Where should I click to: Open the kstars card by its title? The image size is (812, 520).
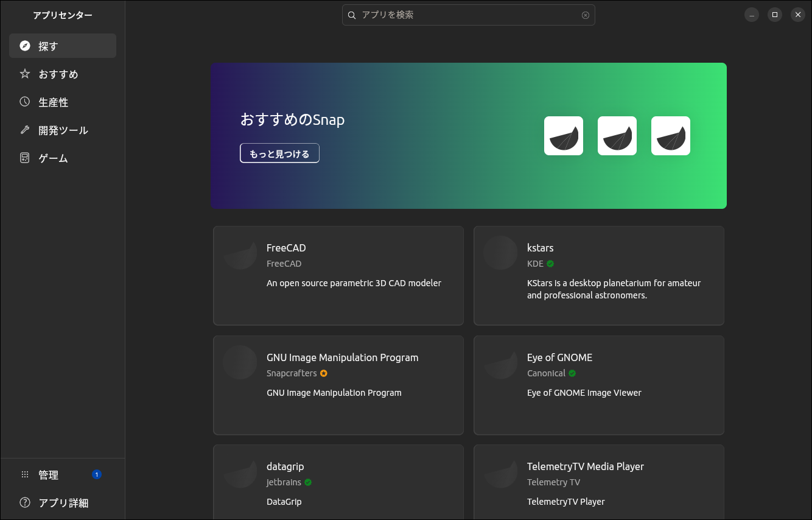point(541,248)
